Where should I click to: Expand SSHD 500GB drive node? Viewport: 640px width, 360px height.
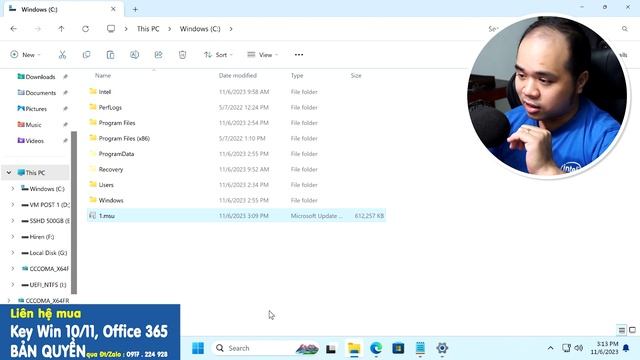pos(12,220)
